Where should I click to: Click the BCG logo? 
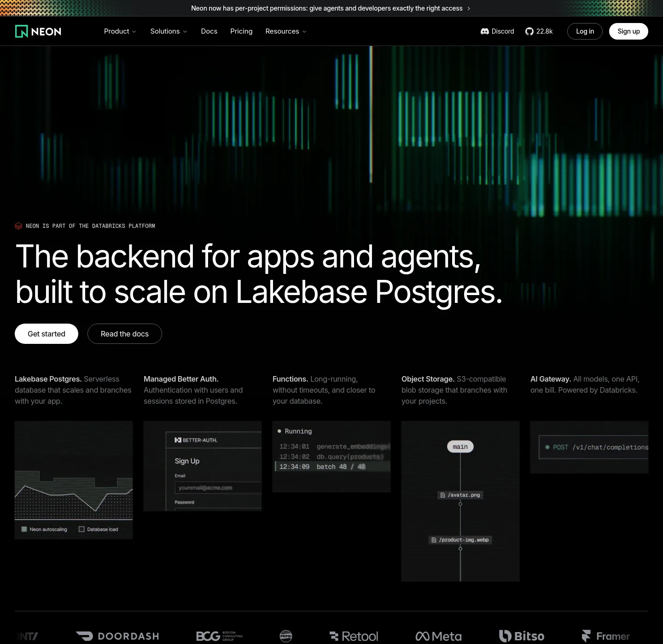219,636
